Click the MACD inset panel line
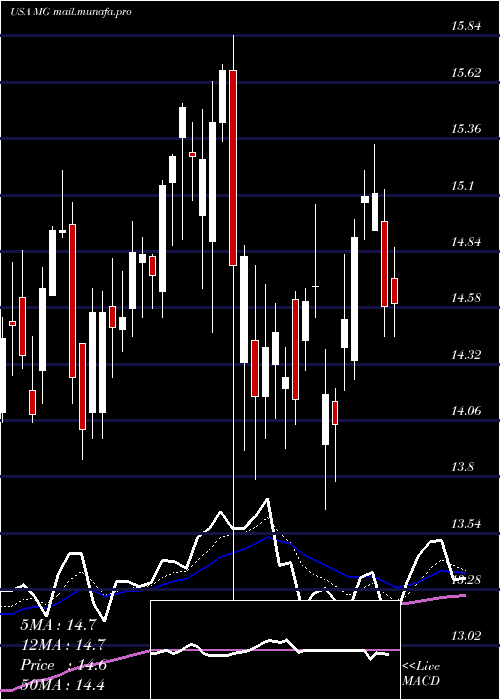This screenshot has width=500, height=700. click(x=270, y=649)
